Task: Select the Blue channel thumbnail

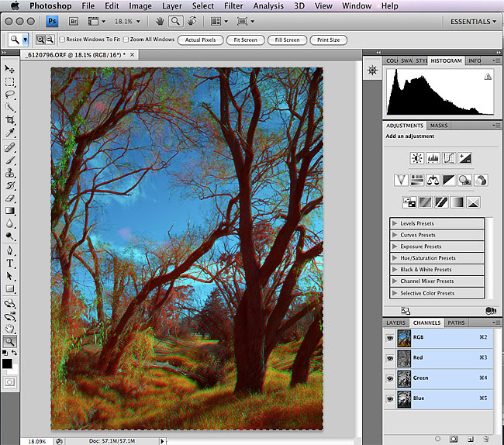Action: [404, 398]
